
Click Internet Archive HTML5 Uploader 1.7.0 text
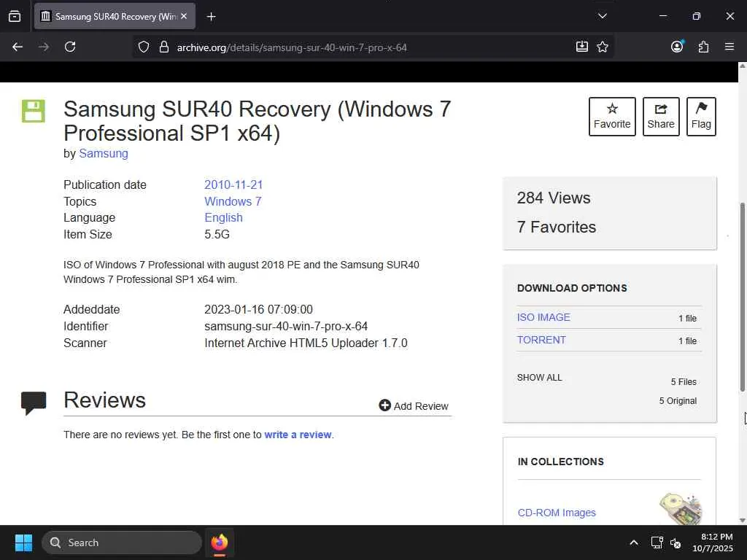point(306,343)
